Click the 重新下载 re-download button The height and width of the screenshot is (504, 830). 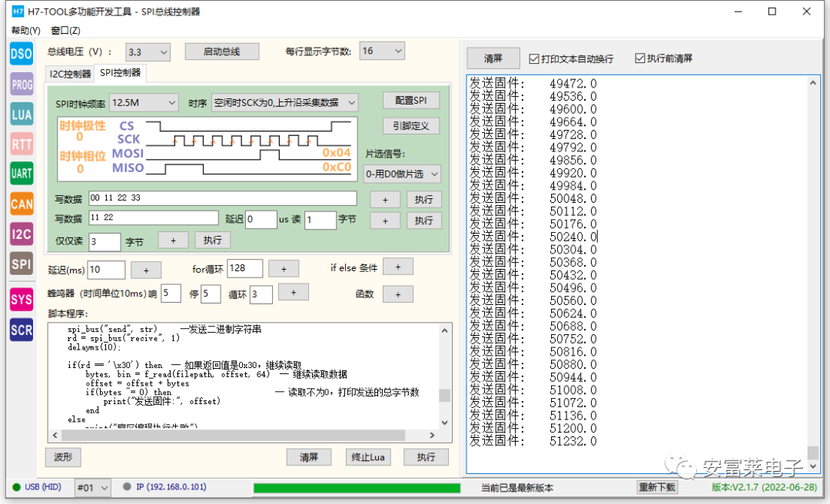[656, 487]
